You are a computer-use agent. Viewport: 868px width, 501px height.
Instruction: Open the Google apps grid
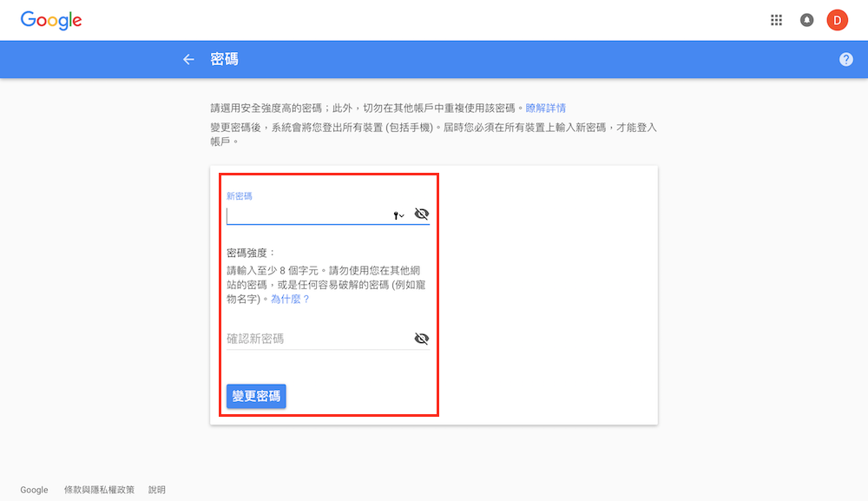coord(776,21)
